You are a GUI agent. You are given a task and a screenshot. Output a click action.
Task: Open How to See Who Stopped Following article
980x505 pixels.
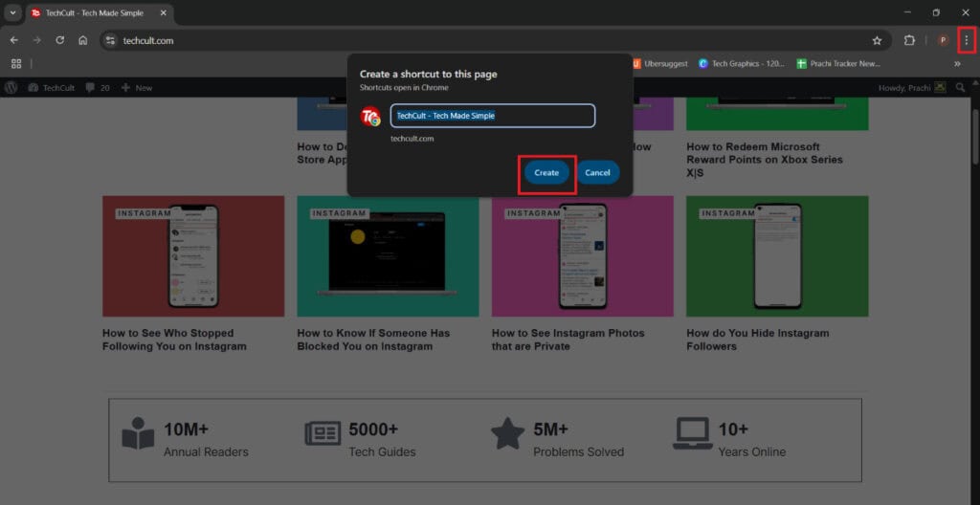174,340
